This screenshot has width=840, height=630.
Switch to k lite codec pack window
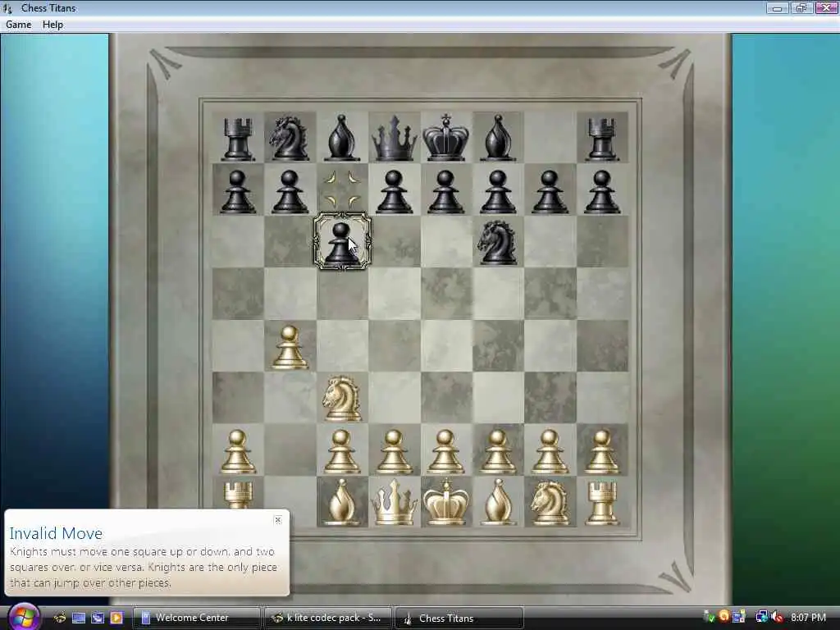pyautogui.click(x=327, y=618)
